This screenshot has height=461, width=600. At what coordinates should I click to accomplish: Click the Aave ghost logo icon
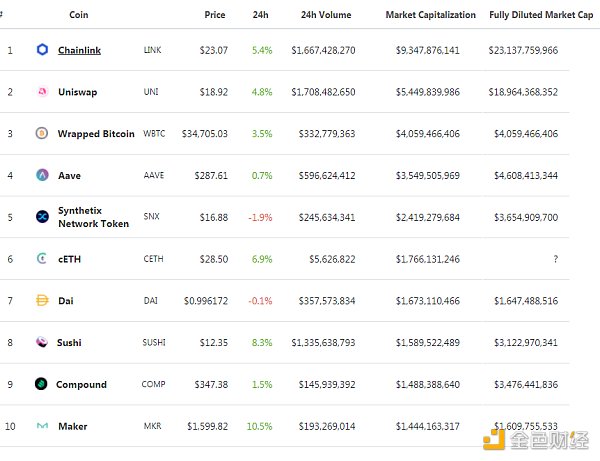(42, 175)
